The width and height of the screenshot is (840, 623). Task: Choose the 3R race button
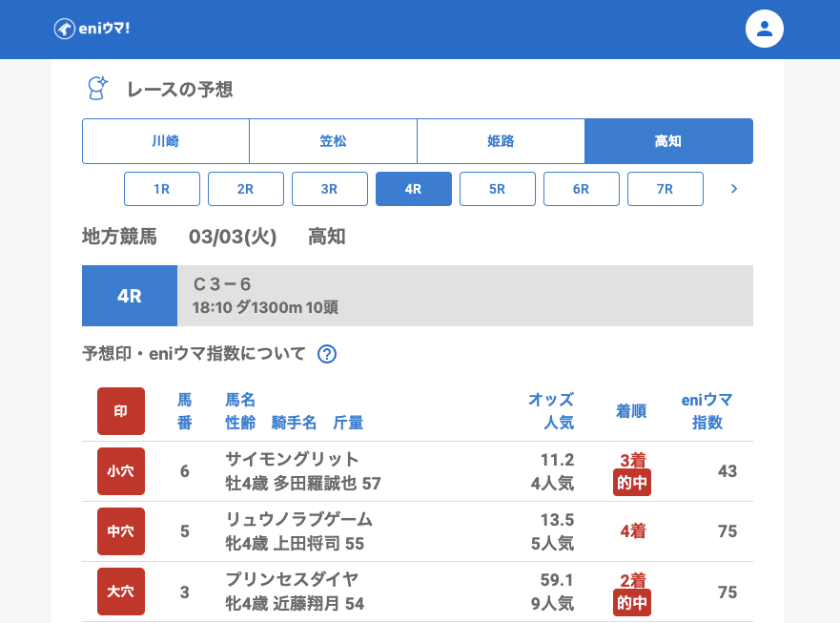[330, 189]
